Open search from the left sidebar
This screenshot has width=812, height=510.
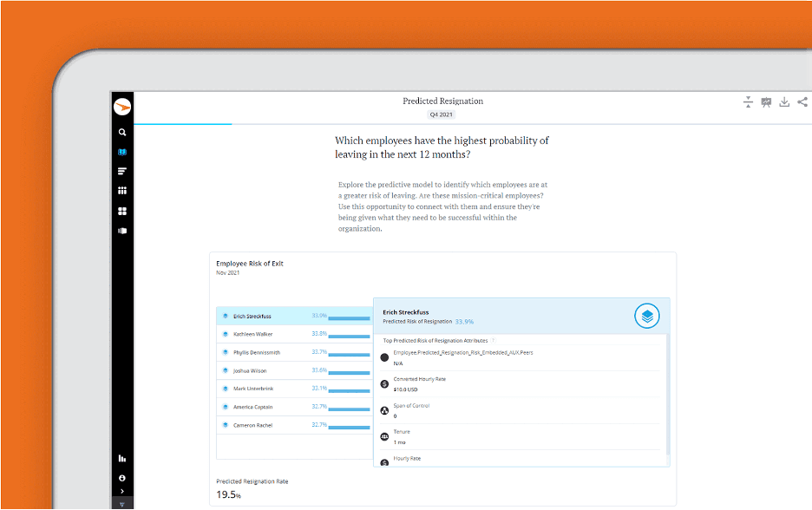click(x=122, y=133)
